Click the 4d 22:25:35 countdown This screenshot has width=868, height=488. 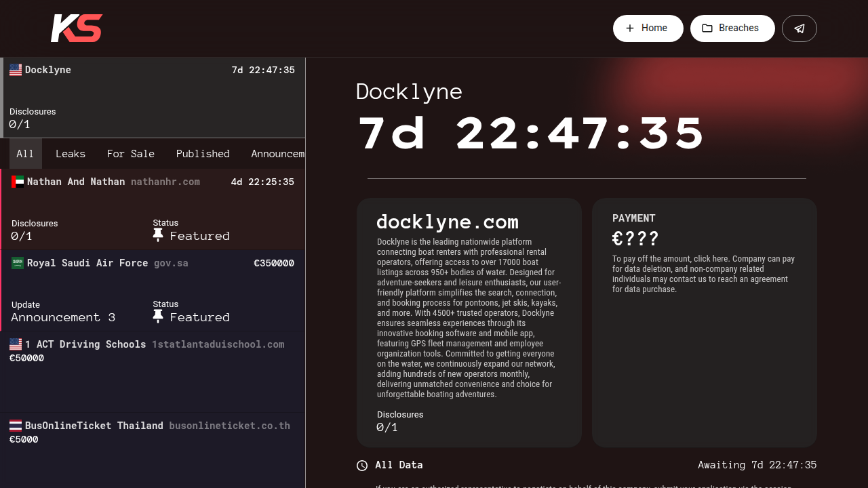point(262,182)
